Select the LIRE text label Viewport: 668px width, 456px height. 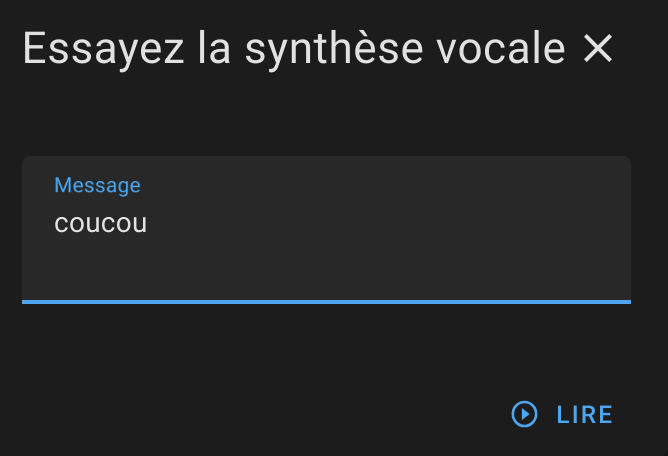click(x=584, y=415)
